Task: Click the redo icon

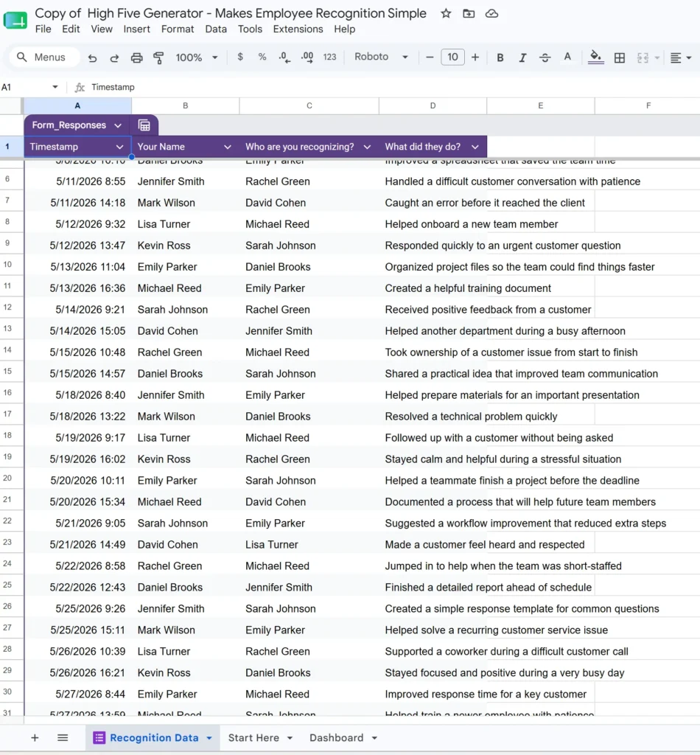Action: (114, 58)
